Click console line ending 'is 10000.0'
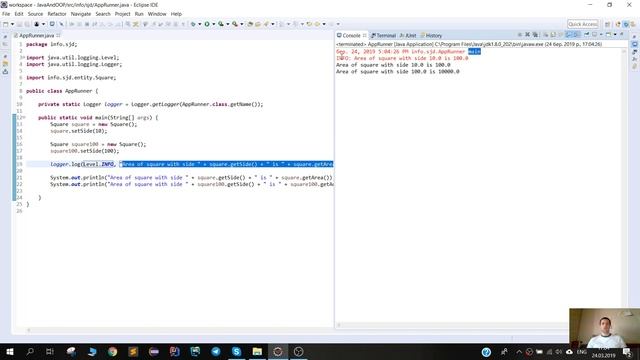Viewport: 640px width, 360px height. [x=398, y=71]
